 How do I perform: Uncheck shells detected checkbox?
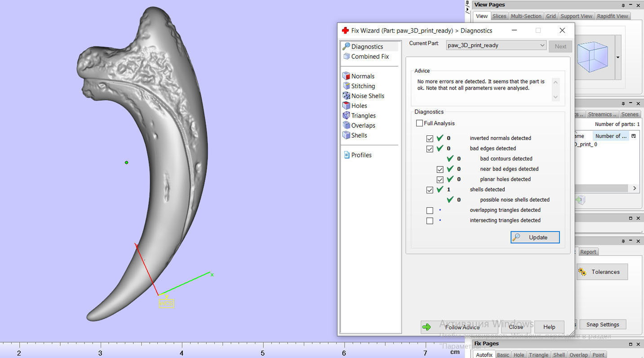(x=430, y=190)
